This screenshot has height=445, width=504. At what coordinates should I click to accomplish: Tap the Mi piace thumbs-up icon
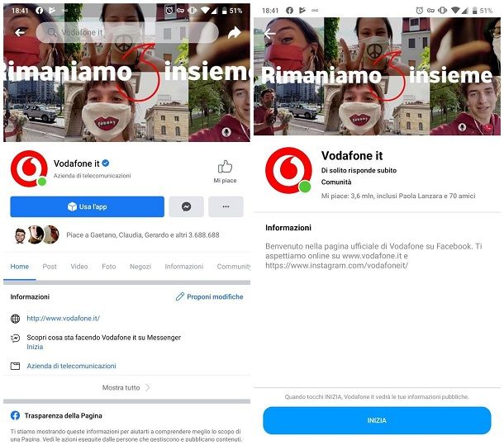225,167
